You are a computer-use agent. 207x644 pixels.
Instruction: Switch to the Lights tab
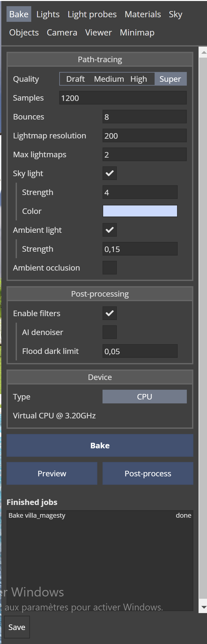click(x=48, y=14)
